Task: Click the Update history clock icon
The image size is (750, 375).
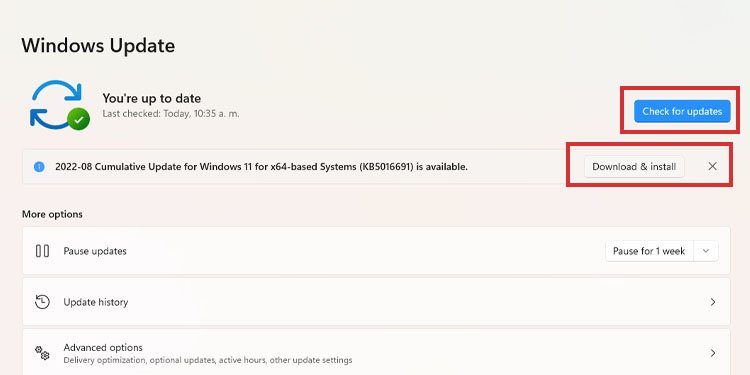Action: (x=43, y=302)
